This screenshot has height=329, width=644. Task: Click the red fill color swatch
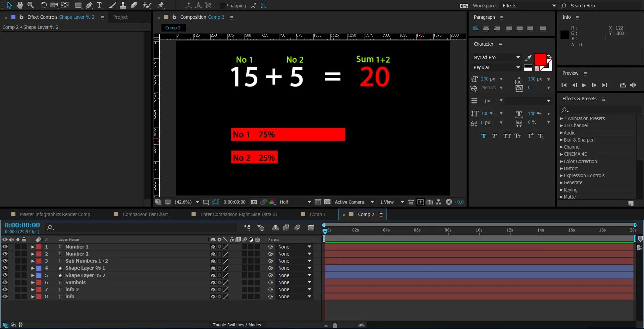pyautogui.click(x=540, y=59)
